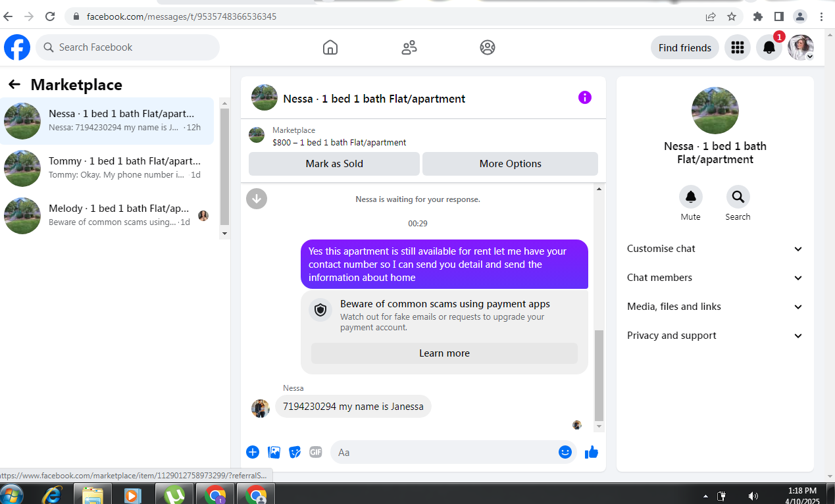Screen dimensions: 835x504
Task: Click the chat messages scrollbar thumb
Action: pyautogui.click(x=599, y=375)
